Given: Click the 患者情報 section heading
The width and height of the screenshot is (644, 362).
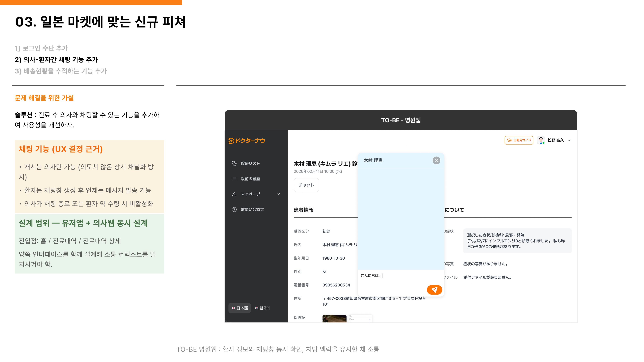Looking at the screenshot, I should [x=304, y=210].
